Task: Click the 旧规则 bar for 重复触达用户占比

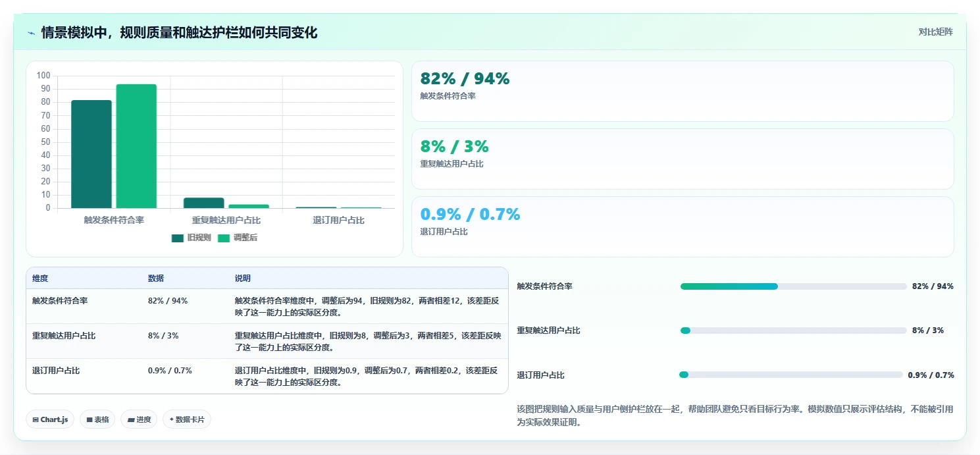Action: (204, 203)
